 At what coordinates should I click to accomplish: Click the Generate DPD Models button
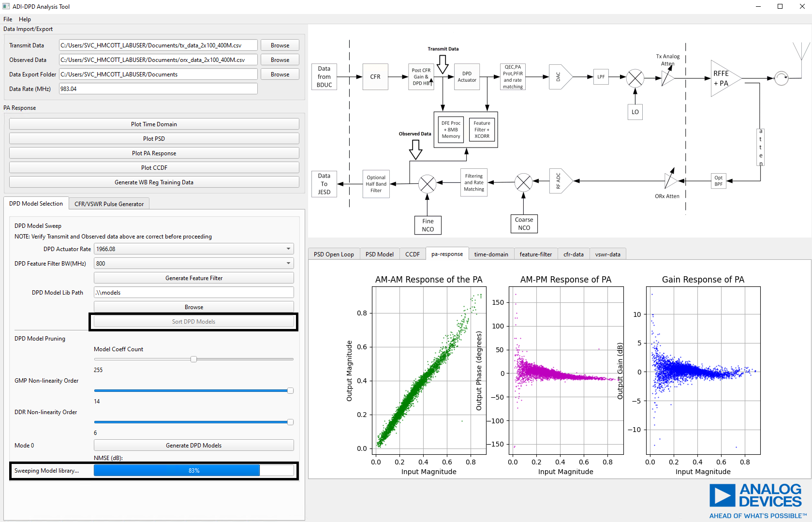pyautogui.click(x=193, y=445)
